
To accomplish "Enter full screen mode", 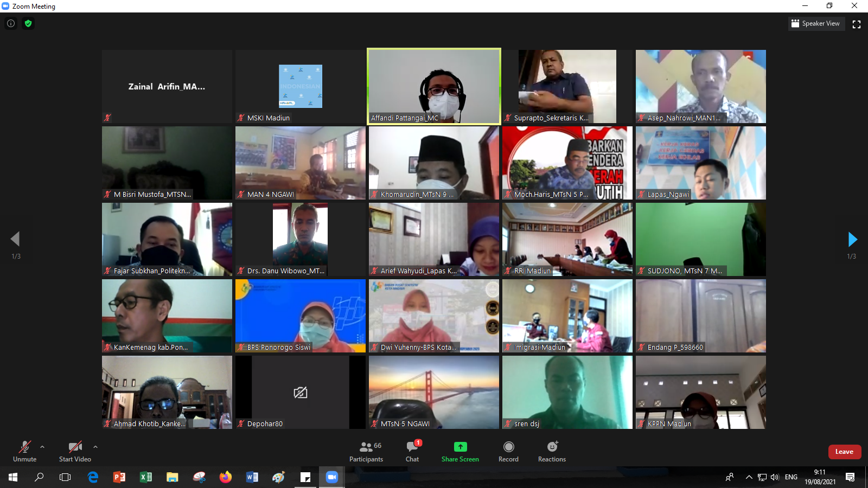I will click(857, 24).
